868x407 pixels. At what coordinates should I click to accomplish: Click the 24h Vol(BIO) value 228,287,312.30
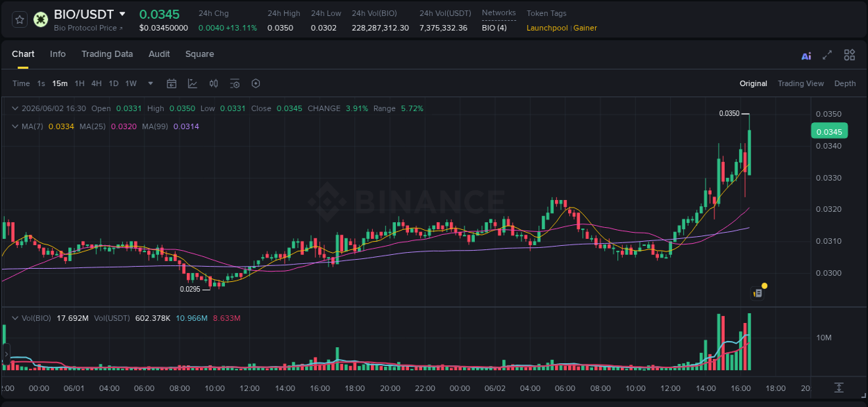(x=381, y=28)
